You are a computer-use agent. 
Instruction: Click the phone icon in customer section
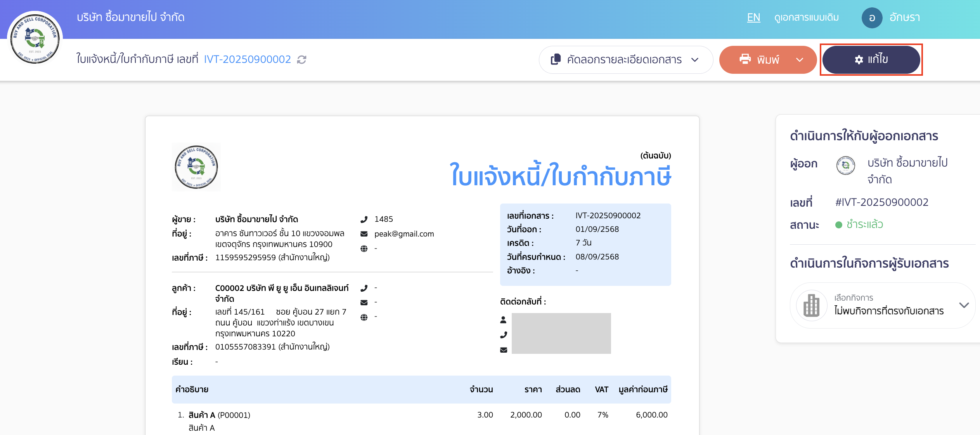364,287
